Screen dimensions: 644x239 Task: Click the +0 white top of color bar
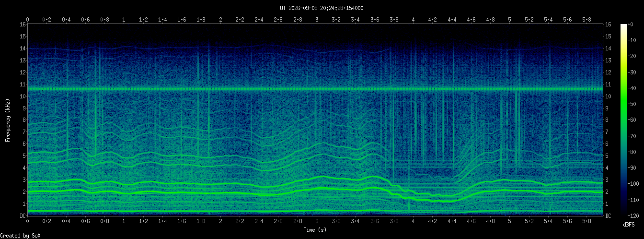tap(623, 25)
